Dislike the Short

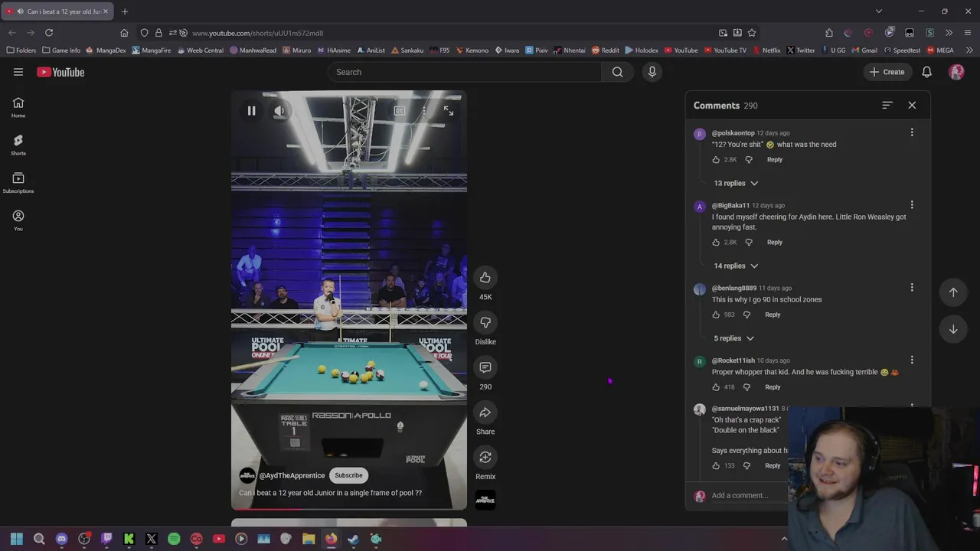[485, 322]
